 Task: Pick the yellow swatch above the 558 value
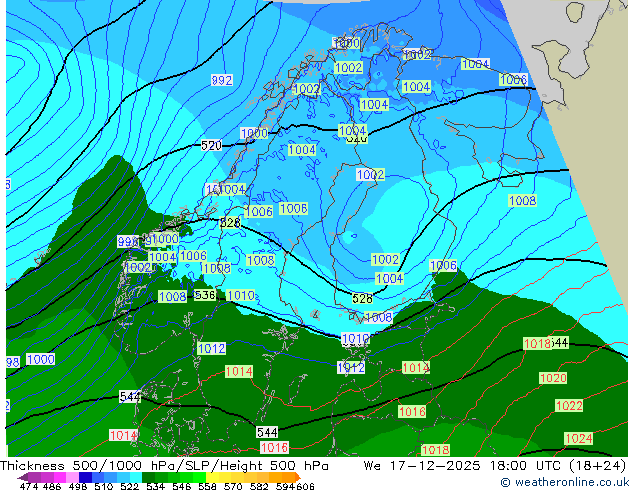coord(212,477)
